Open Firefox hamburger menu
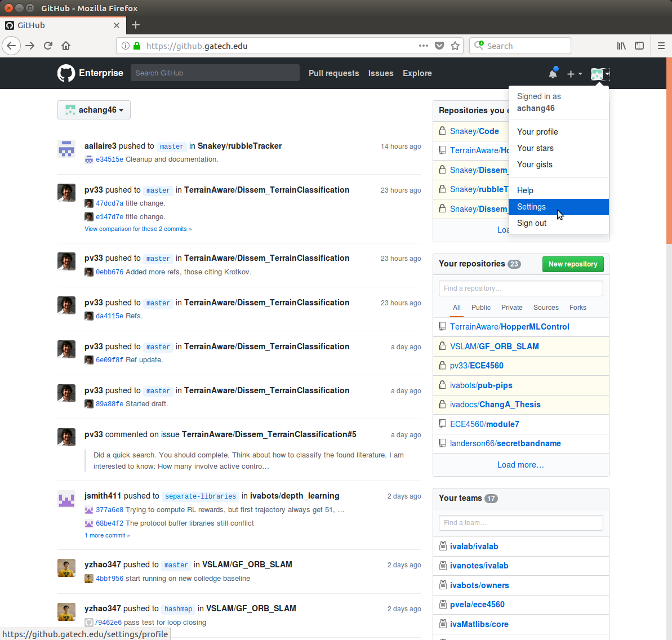Viewport: 672px width, 640px height. [661, 46]
